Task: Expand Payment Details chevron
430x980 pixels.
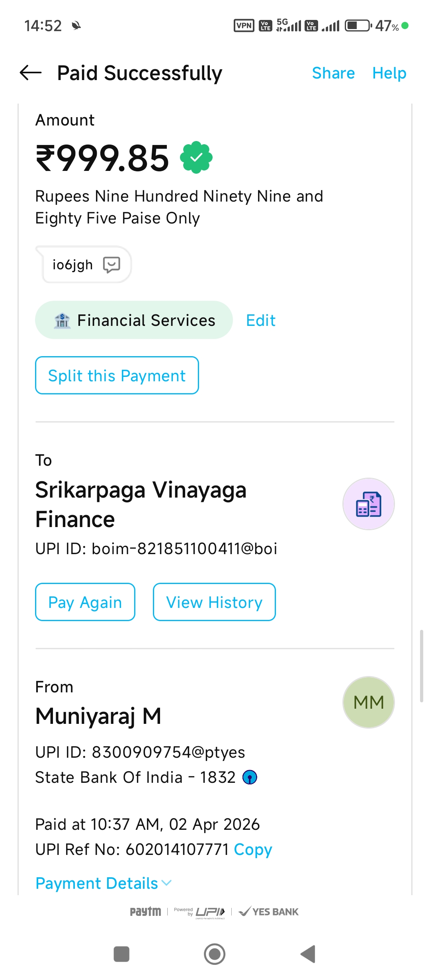Action: tap(167, 883)
